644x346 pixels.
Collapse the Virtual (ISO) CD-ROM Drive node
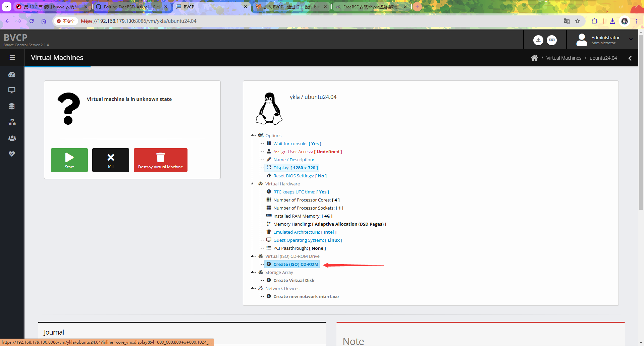click(252, 256)
